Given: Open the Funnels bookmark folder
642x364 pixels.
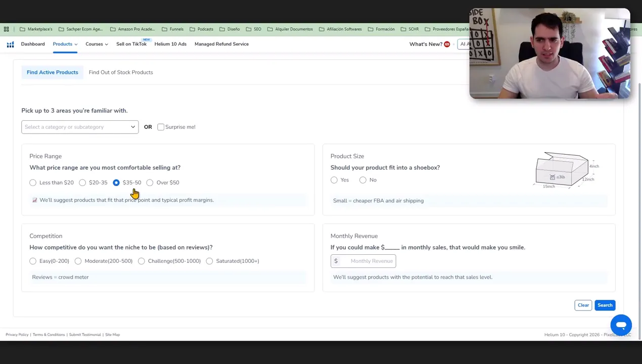Looking at the screenshot, I should coord(172,29).
